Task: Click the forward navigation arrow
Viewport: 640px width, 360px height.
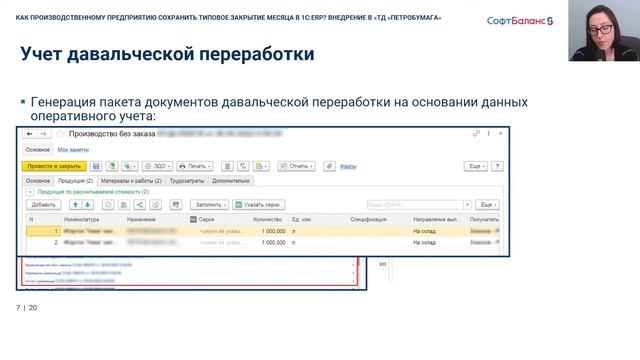Action: tap(43, 134)
